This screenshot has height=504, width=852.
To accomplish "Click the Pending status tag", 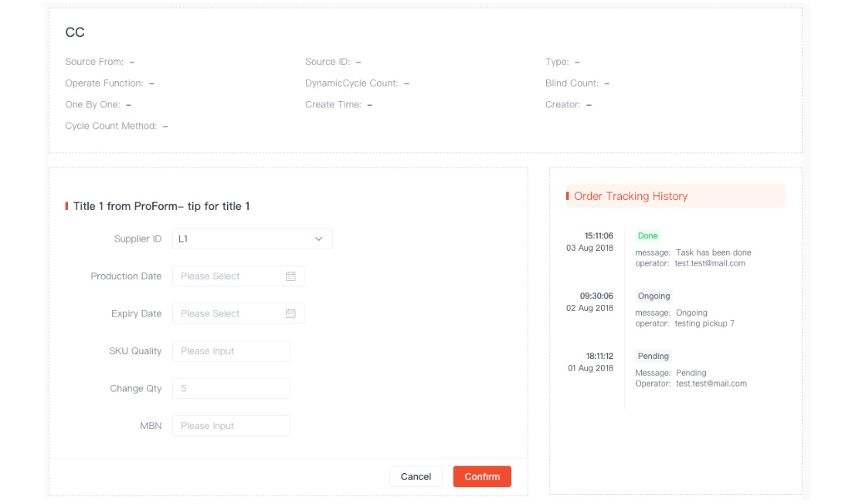I will tap(653, 357).
